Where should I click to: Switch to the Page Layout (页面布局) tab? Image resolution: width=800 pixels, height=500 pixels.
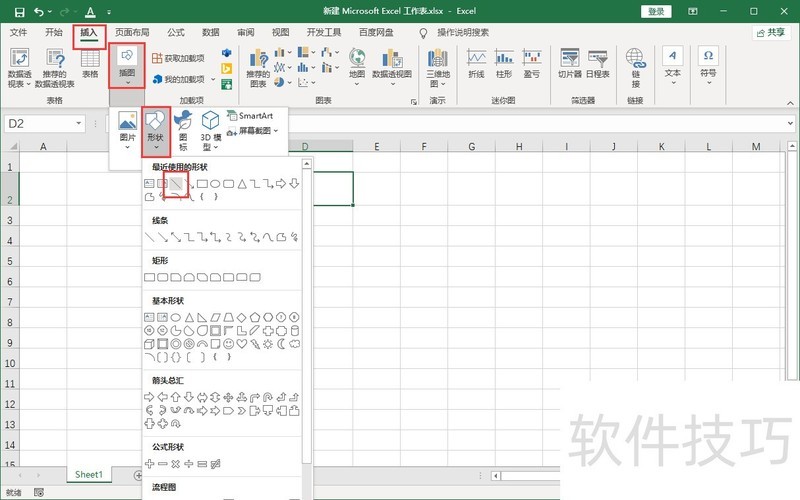click(x=132, y=33)
